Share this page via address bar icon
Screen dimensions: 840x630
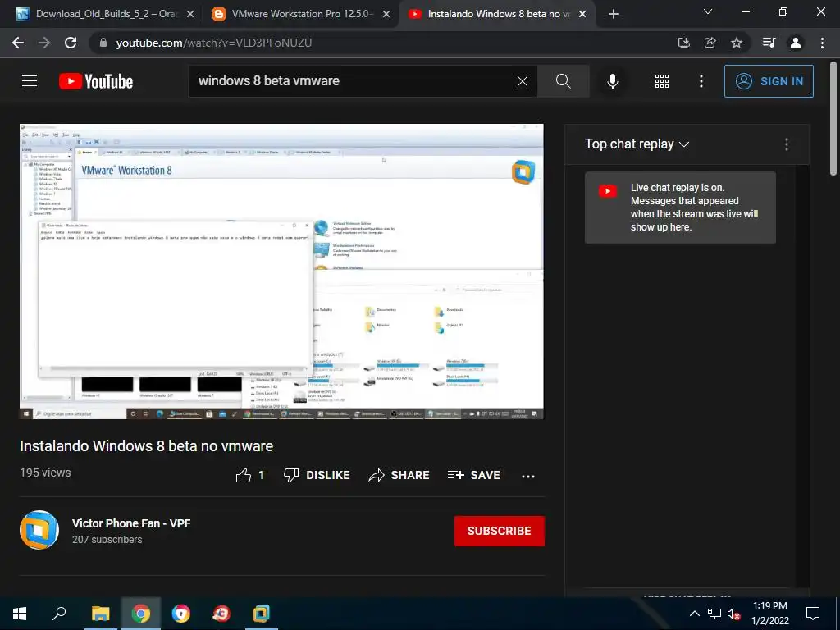pyautogui.click(x=710, y=43)
